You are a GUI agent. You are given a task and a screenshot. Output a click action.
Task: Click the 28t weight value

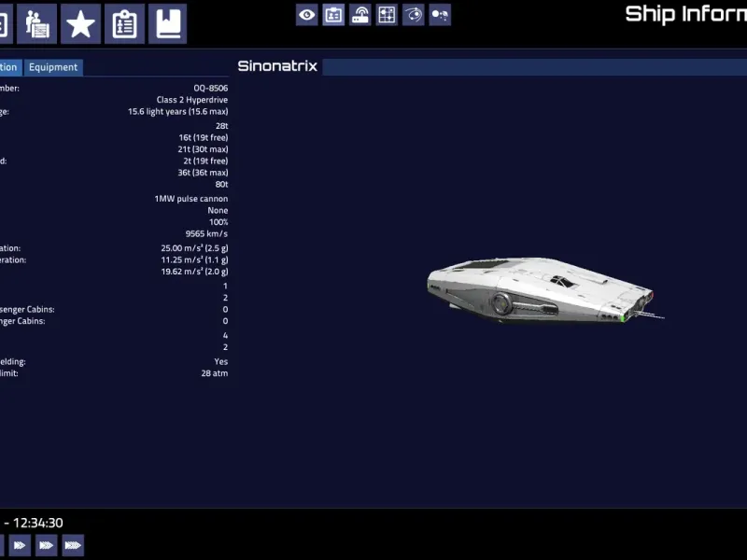(x=221, y=126)
